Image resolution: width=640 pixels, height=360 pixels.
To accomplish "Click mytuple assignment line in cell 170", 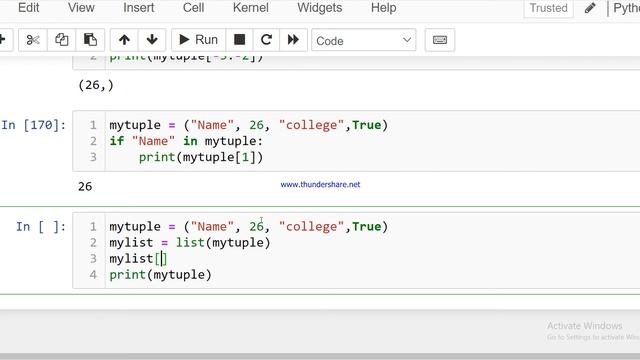I will 249,125.
